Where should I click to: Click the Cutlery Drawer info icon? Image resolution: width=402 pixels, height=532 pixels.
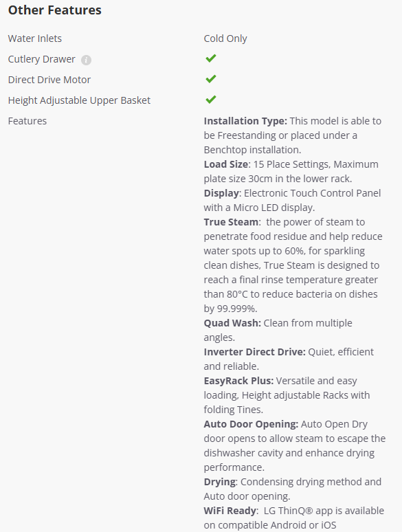pos(86,60)
